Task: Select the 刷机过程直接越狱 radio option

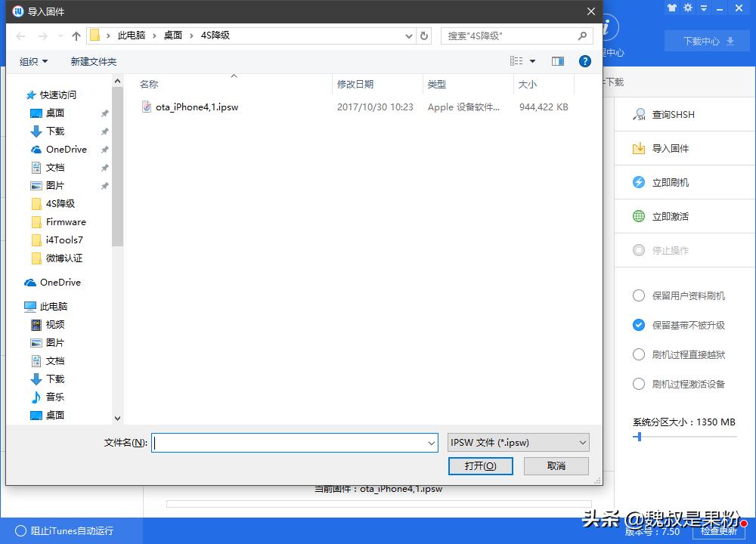Action: coord(639,354)
